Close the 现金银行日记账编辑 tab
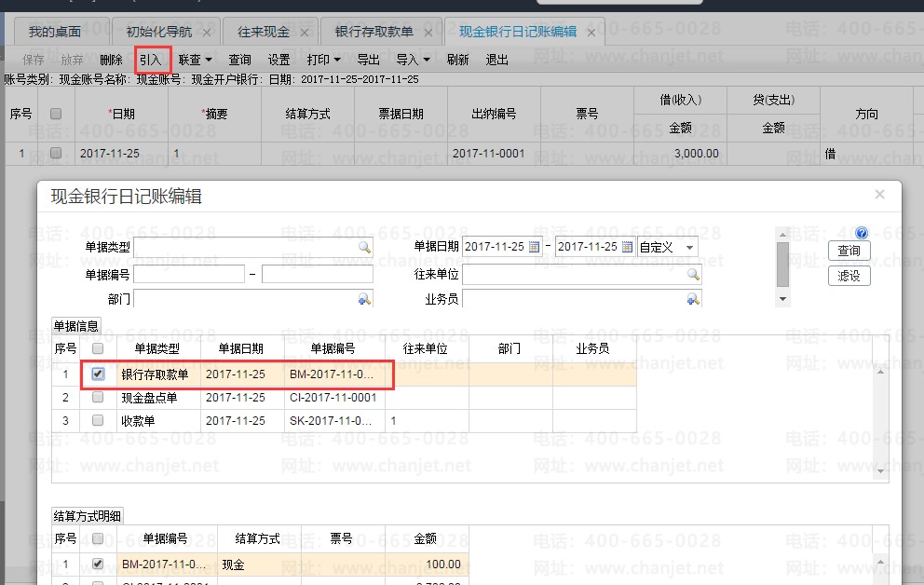This screenshot has width=924, height=585. [x=591, y=33]
